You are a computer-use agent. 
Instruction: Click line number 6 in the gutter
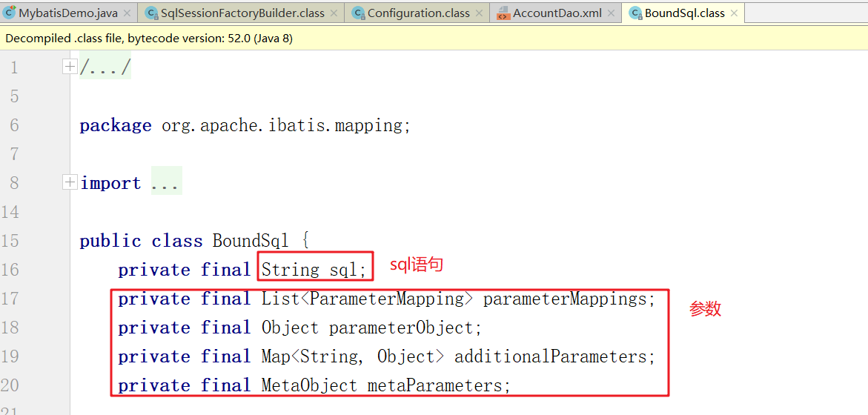[14, 125]
